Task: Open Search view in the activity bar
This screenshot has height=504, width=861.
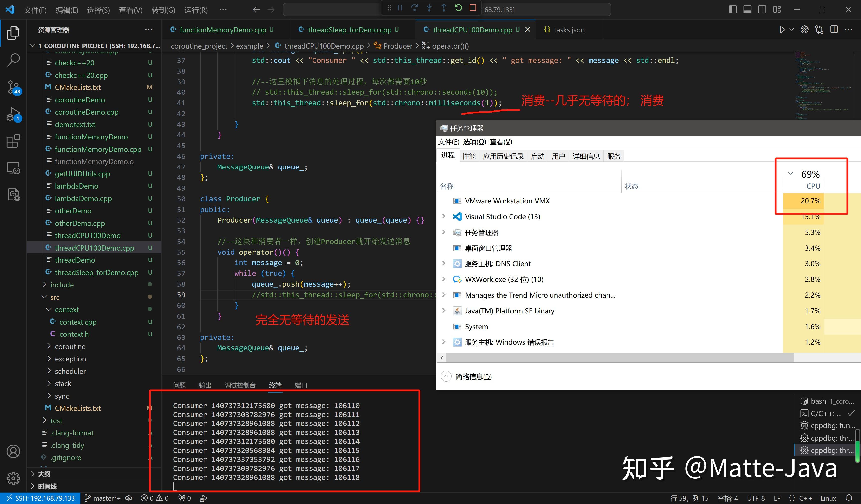Action: 14,60
